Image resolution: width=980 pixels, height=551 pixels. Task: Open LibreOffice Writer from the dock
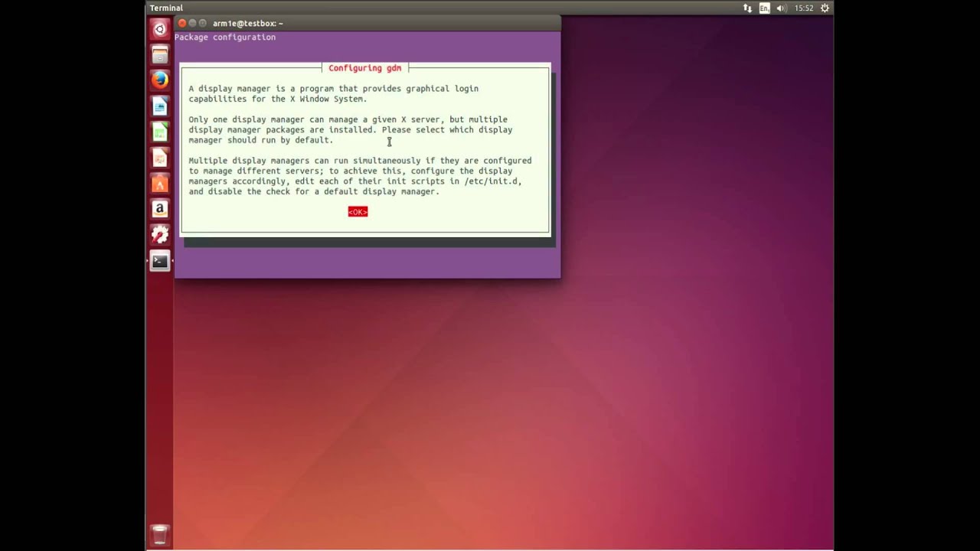pos(159,106)
